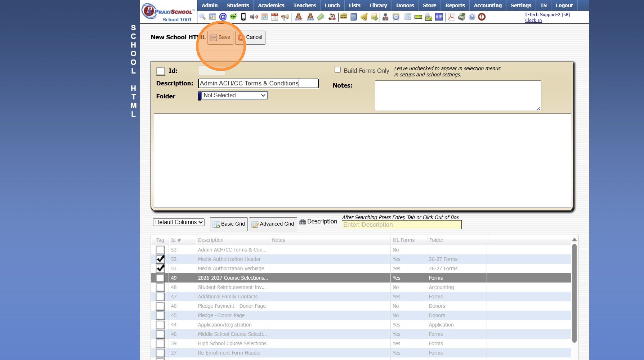
Task: Click into the Notes text area
Action: coord(458,95)
